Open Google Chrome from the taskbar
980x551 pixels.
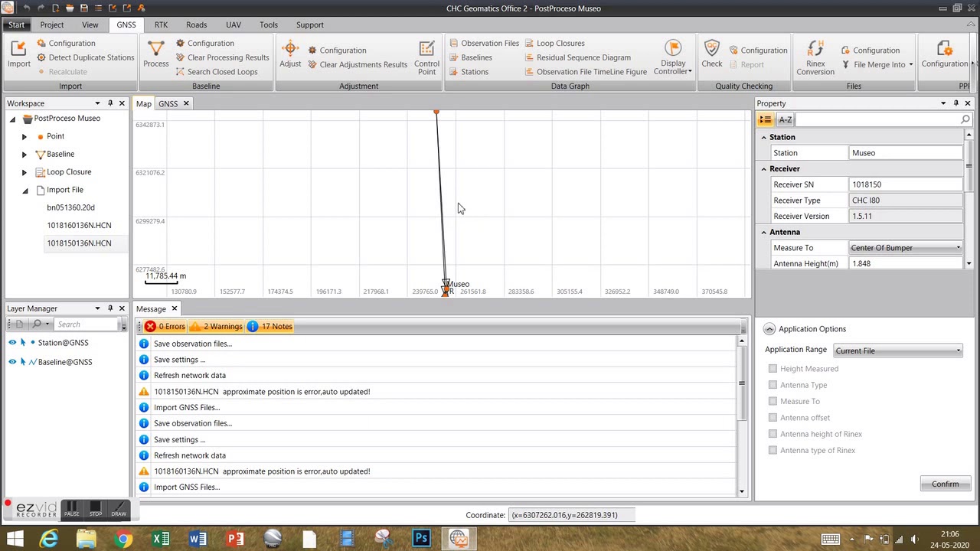click(x=122, y=539)
